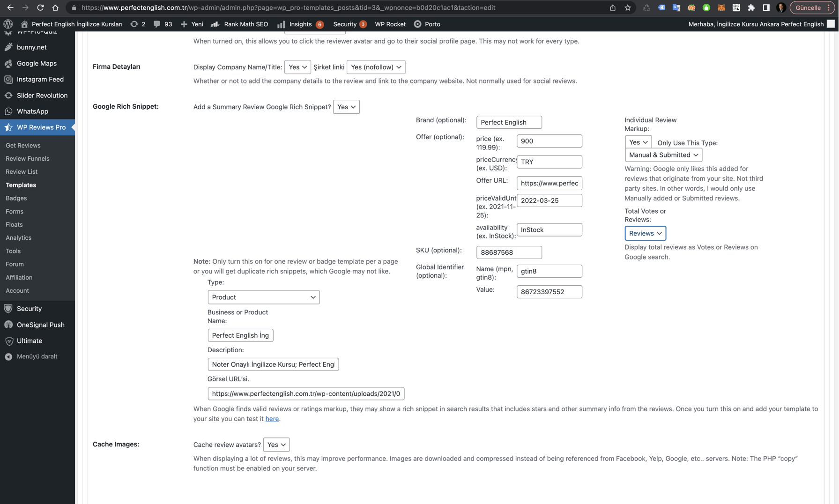Viewport: 839px width, 504px height.
Task: Open Review Funnels submenu
Action: pos(27,158)
